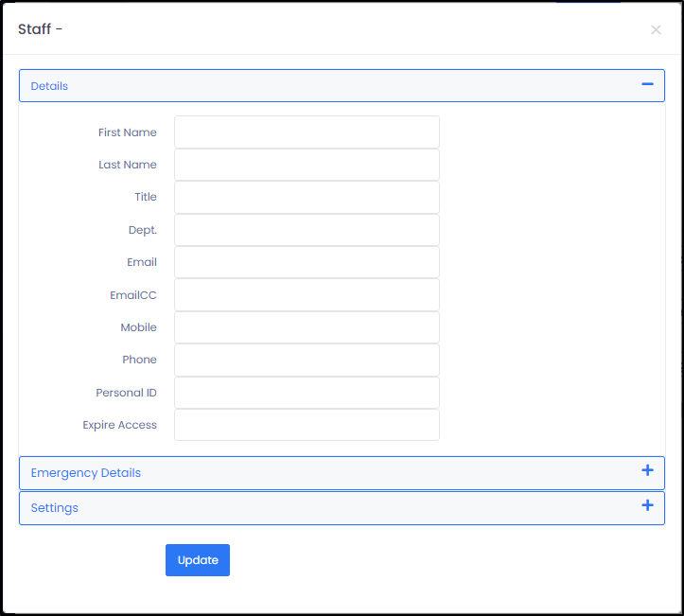This screenshot has height=616, width=684.
Task: Click the Expire Access field
Action: [x=307, y=425]
